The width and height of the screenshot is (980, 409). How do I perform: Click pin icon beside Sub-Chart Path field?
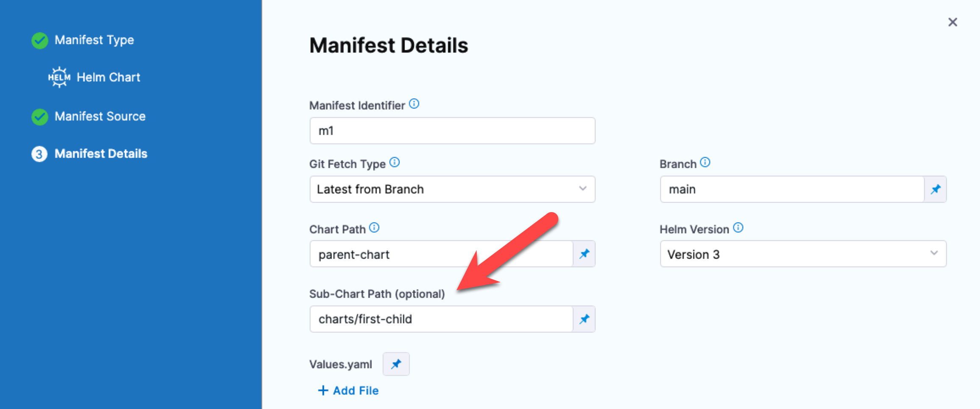pos(584,319)
